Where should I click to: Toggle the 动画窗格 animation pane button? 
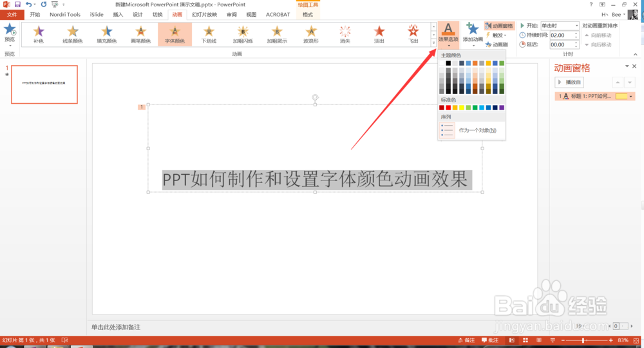coord(499,26)
